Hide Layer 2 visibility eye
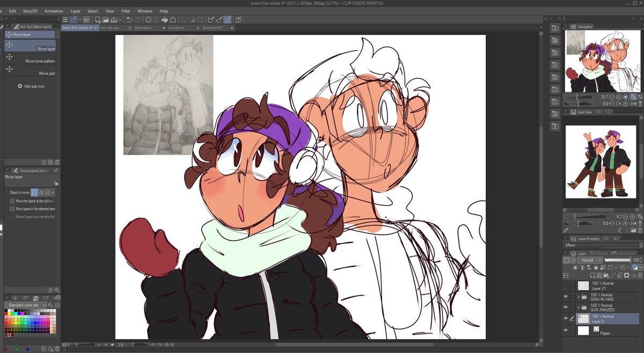The image size is (644, 353). click(x=565, y=319)
